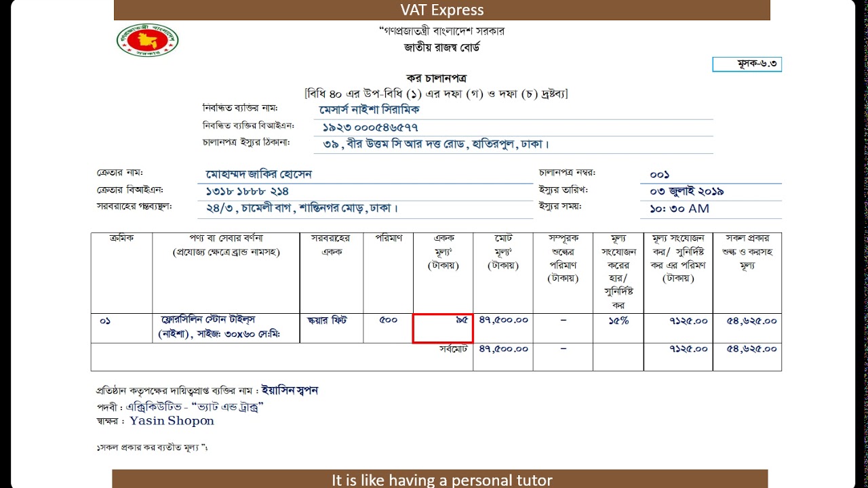Select the মূসক-৬.৩ form number box
The width and height of the screenshot is (868, 488).
point(747,64)
